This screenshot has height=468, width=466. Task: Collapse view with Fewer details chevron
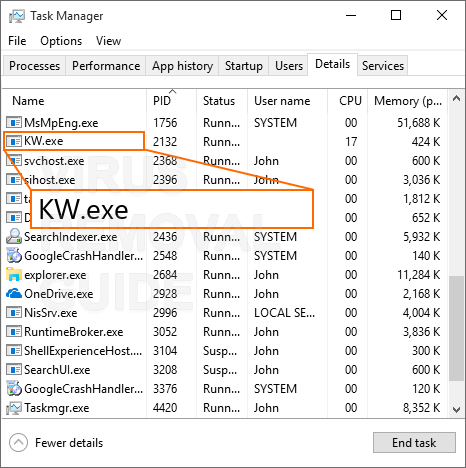pyautogui.click(x=18, y=443)
